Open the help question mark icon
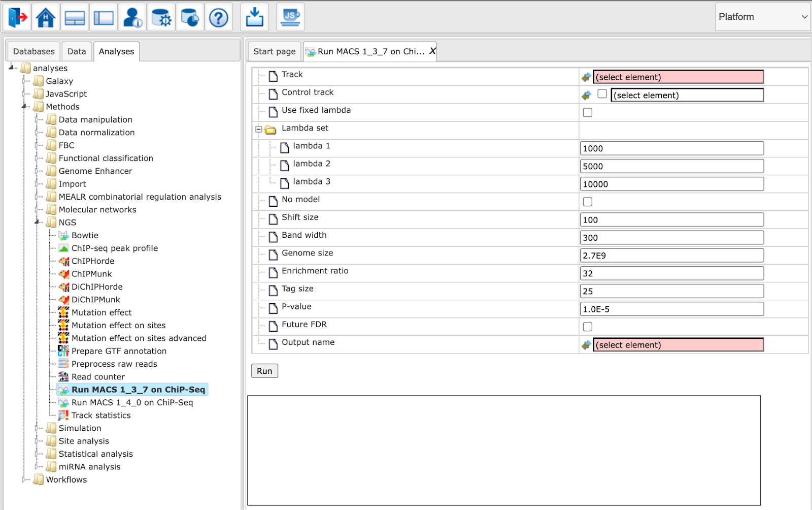 219,17
